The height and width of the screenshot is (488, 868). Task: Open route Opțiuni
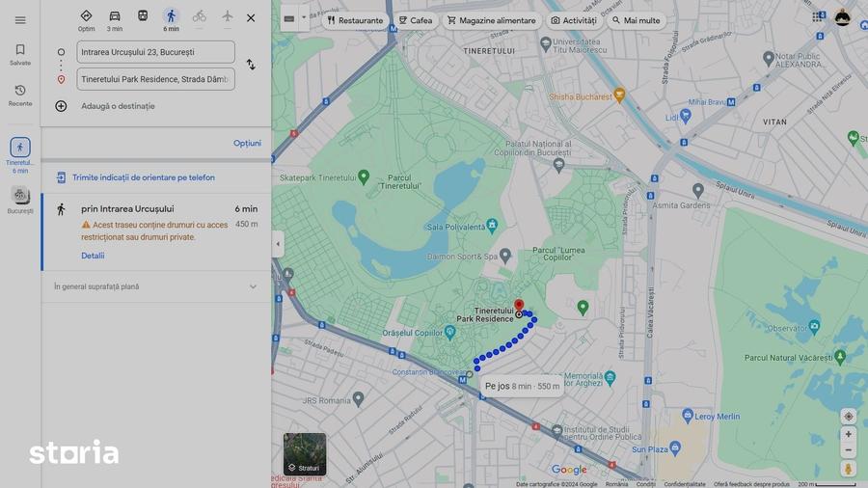(x=247, y=143)
